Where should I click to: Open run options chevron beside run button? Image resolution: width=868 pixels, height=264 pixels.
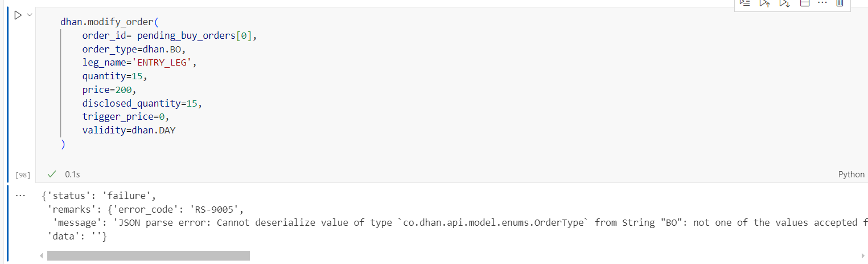(x=30, y=15)
